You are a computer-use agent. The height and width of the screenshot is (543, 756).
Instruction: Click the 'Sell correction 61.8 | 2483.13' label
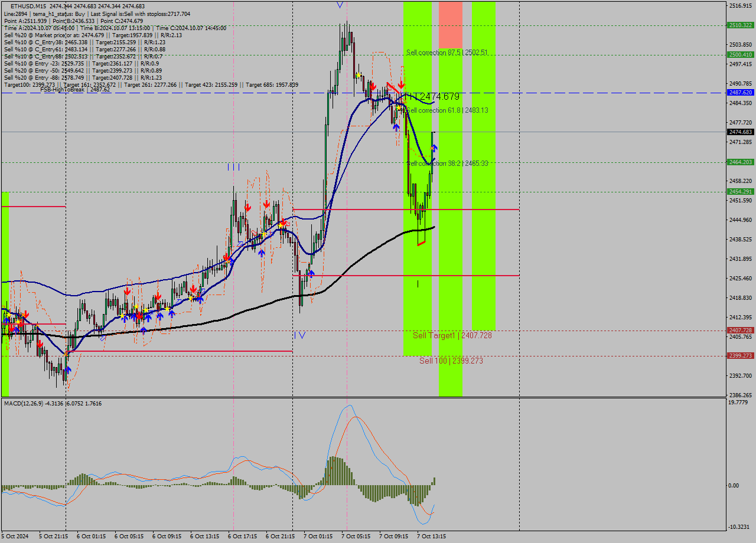[448, 110]
